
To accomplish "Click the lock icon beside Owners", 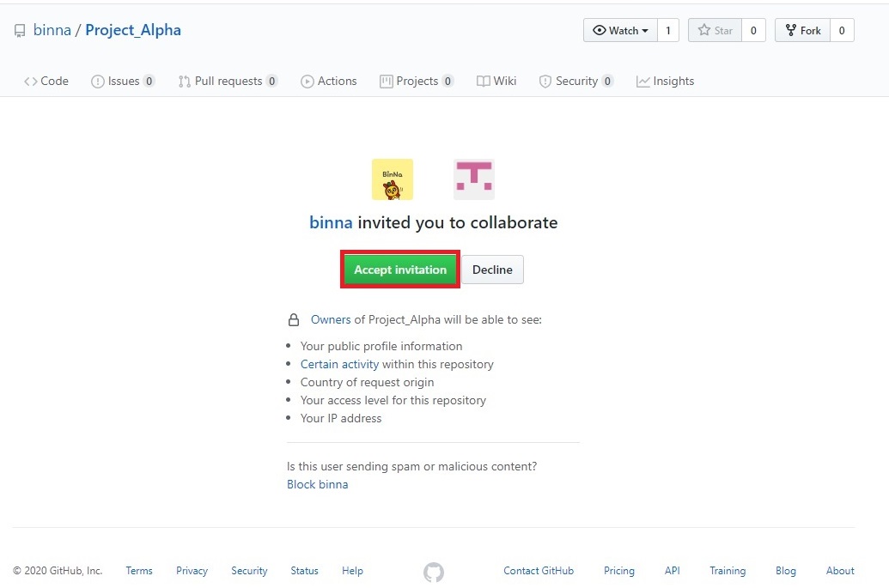I will coord(294,319).
